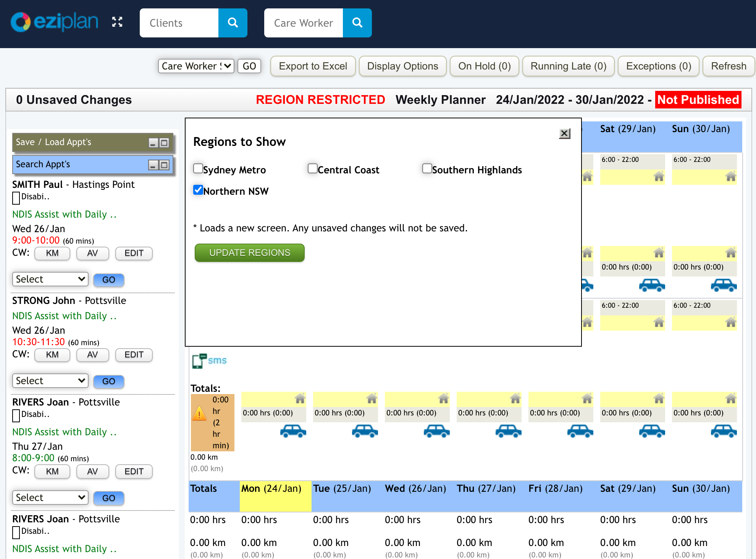Click EDIT for STRONG John appointment
Viewport: 756px width, 559px height.
pyautogui.click(x=134, y=355)
